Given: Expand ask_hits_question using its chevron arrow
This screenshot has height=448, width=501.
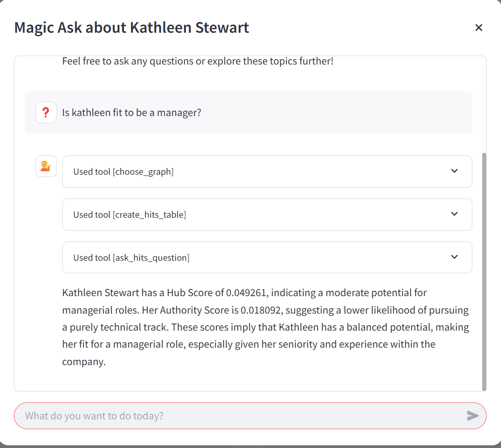Looking at the screenshot, I should tap(454, 257).
